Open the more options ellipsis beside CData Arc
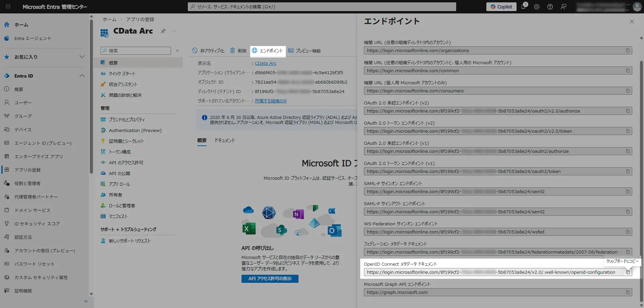Screen dimensions: 644x308 [x=174, y=31]
